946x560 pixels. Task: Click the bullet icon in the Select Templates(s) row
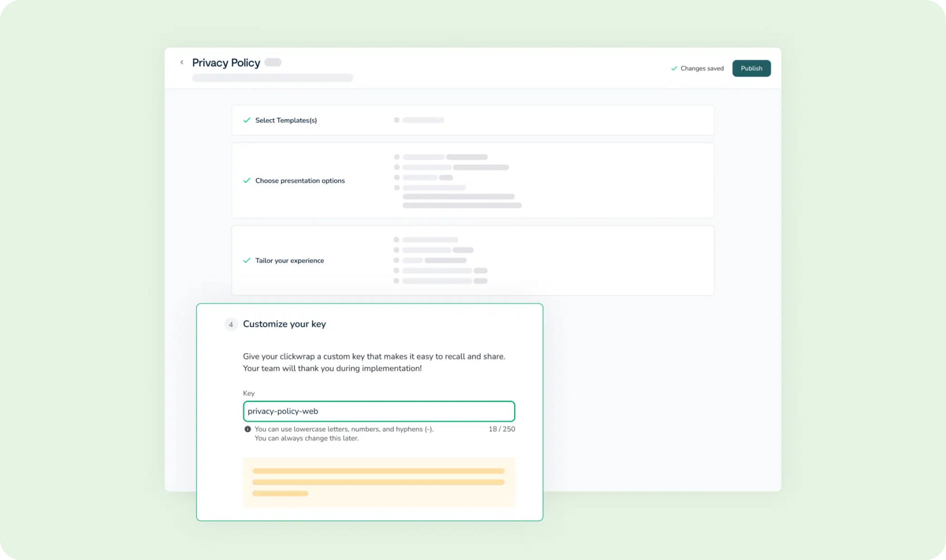[x=397, y=120]
